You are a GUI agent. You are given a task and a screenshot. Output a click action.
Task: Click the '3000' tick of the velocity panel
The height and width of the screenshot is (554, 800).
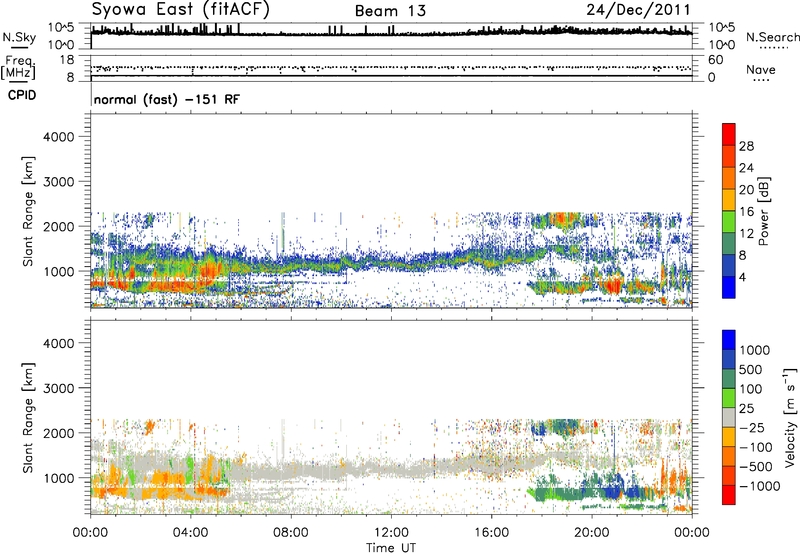[59, 388]
